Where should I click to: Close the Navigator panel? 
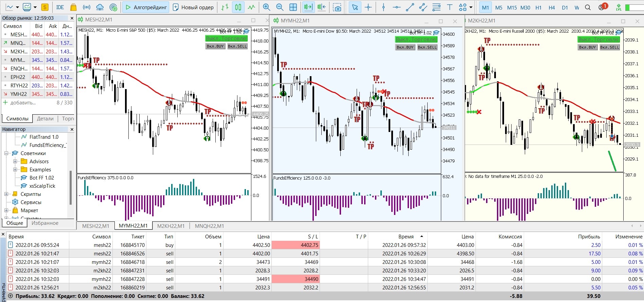(72, 129)
